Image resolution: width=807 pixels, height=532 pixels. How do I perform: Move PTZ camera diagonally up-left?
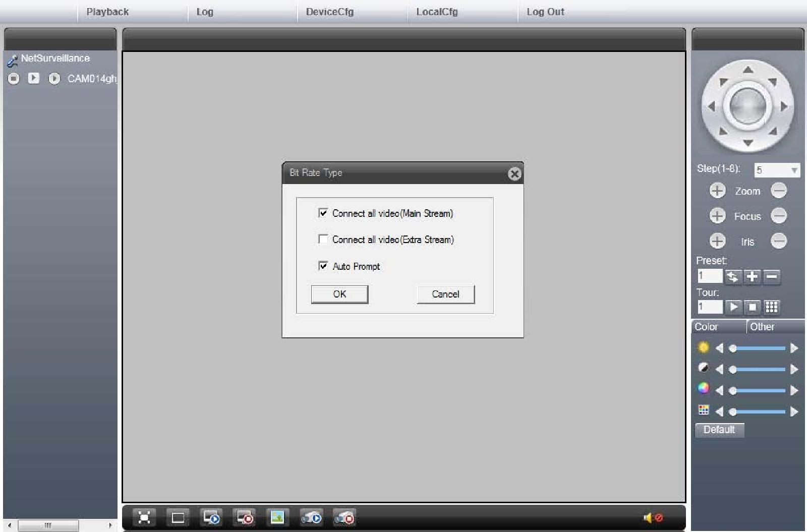tap(723, 82)
